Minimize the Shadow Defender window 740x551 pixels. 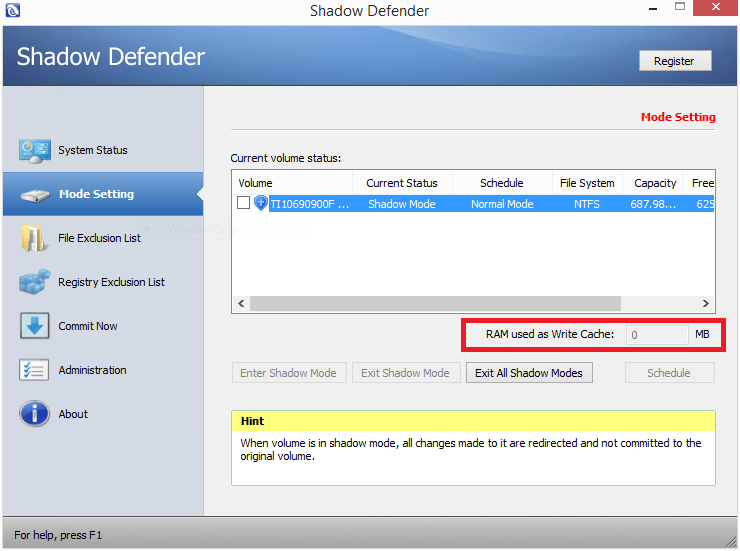pyautogui.click(x=653, y=8)
